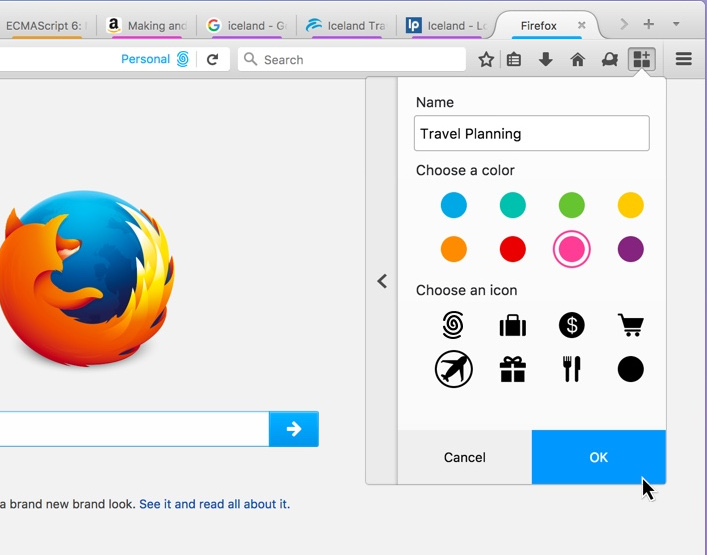707x555 pixels.
Task: Click the Personal container label
Action: (146, 59)
